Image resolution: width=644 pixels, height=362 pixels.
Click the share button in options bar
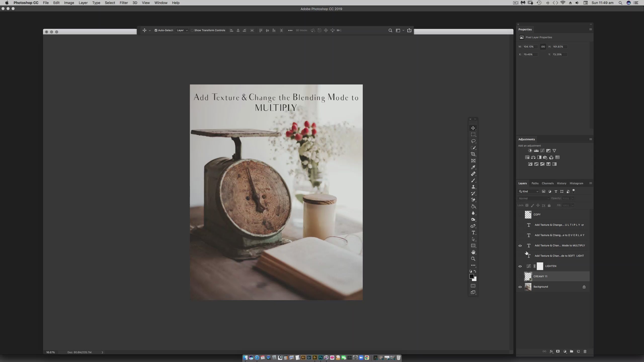409,30
